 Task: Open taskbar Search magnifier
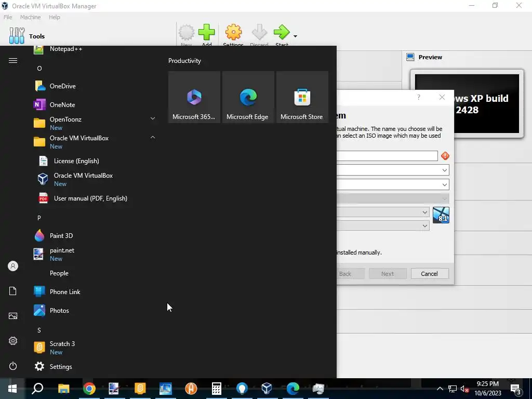(37, 389)
